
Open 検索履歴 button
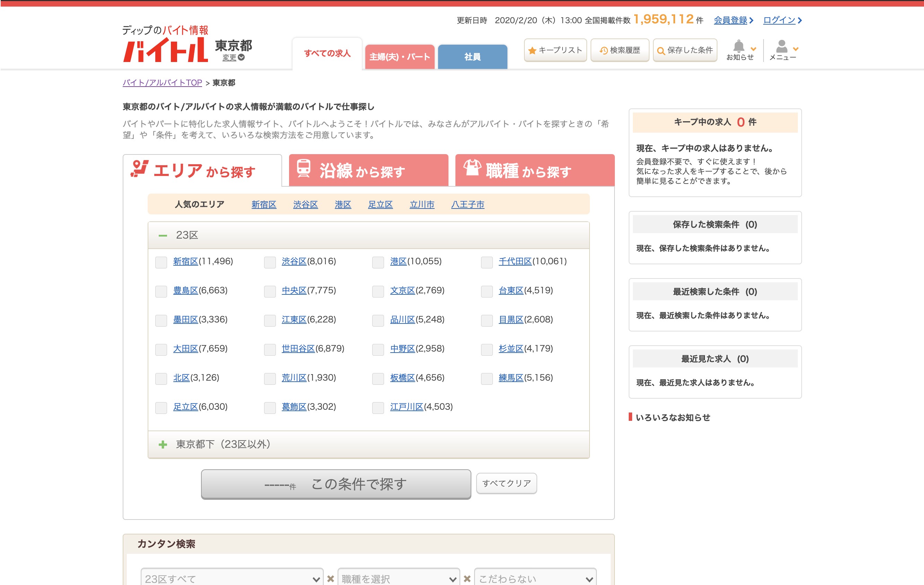click(620, 50)
